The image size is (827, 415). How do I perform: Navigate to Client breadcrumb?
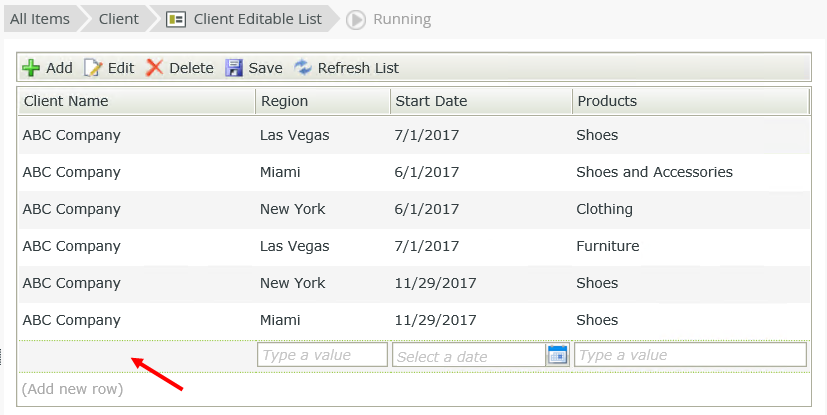118,19
